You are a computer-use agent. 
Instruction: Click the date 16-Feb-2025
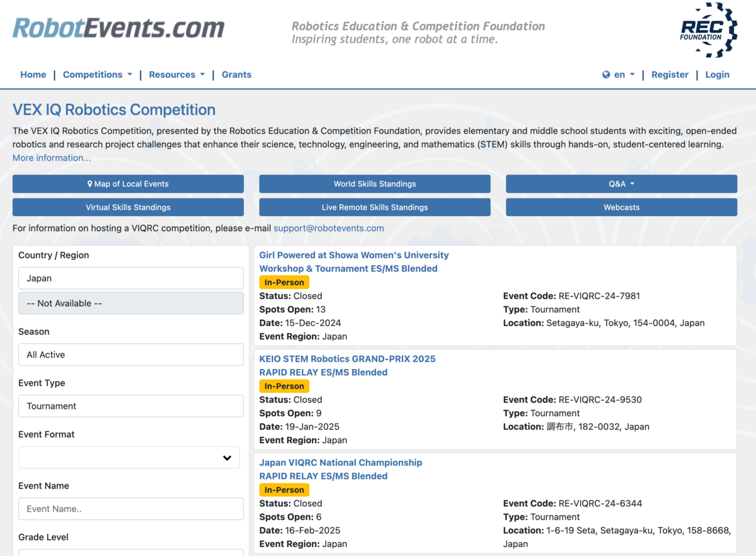click(313, 531)
